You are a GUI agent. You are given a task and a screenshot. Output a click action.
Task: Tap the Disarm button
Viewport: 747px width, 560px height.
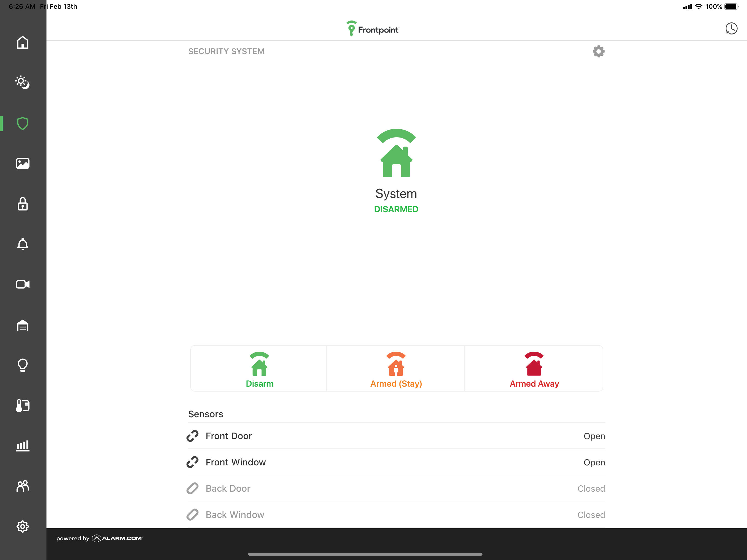259,369
